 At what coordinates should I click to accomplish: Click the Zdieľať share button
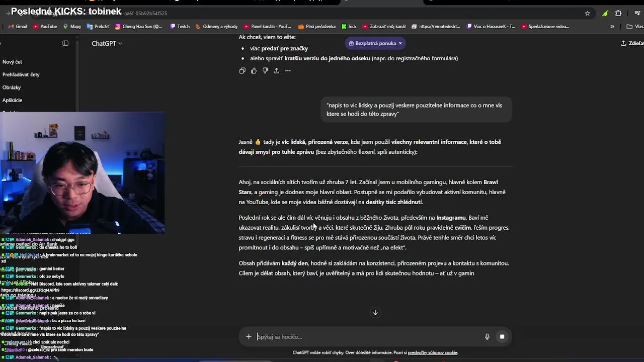(x=632, y=43)
